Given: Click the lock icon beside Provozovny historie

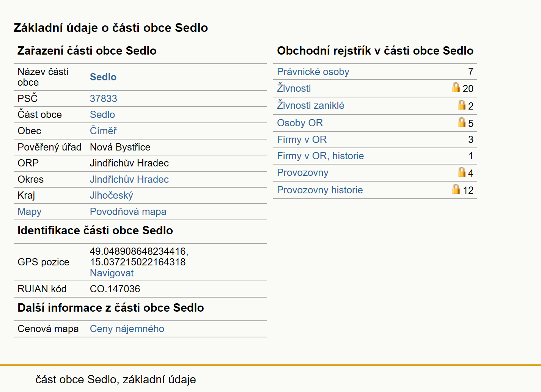Looking at the screenshot, I should click(x=456, y=189).
